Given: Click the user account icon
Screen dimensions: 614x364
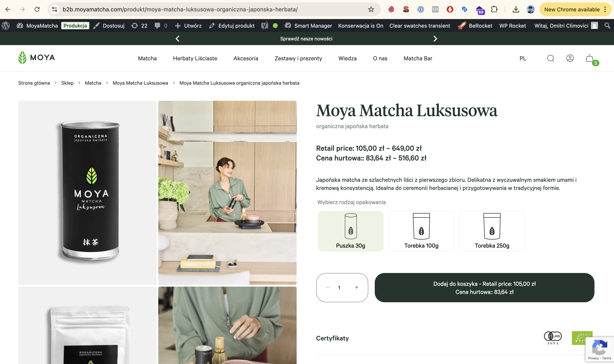Looking at the screenshot, I should tap(570, 58).
